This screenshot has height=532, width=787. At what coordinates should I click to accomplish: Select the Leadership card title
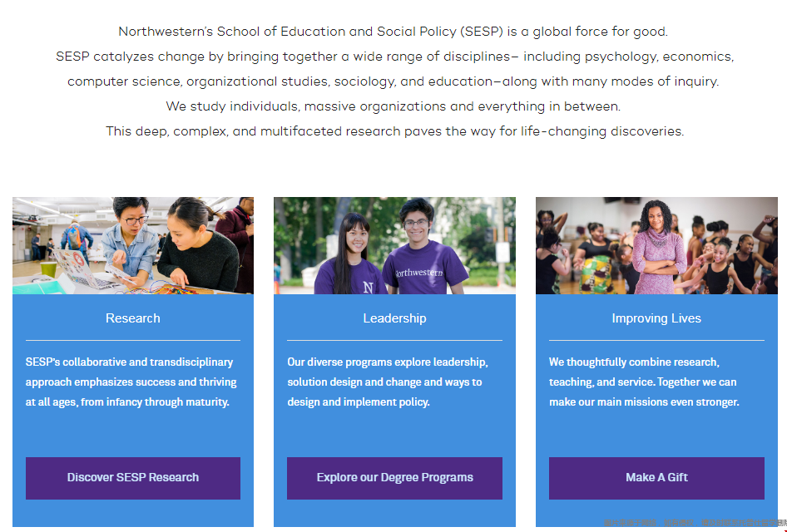[394, 318]
